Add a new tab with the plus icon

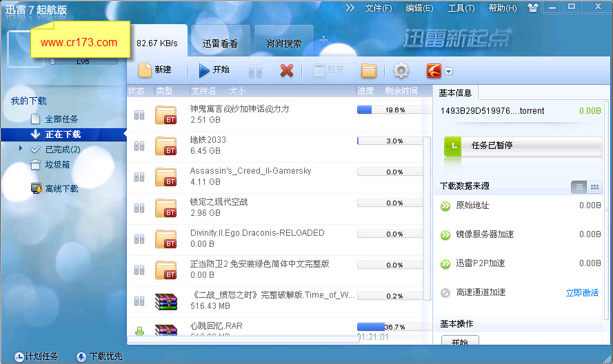tap(323, 41)
